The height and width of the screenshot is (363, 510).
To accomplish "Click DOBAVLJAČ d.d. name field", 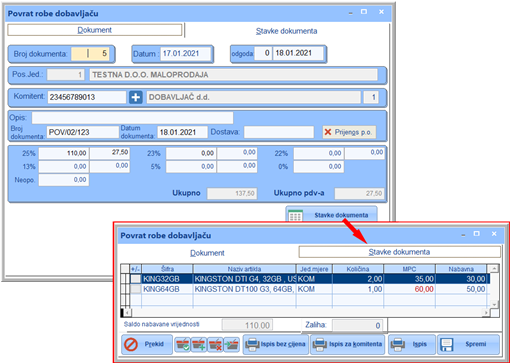I will tap(254, 97).
